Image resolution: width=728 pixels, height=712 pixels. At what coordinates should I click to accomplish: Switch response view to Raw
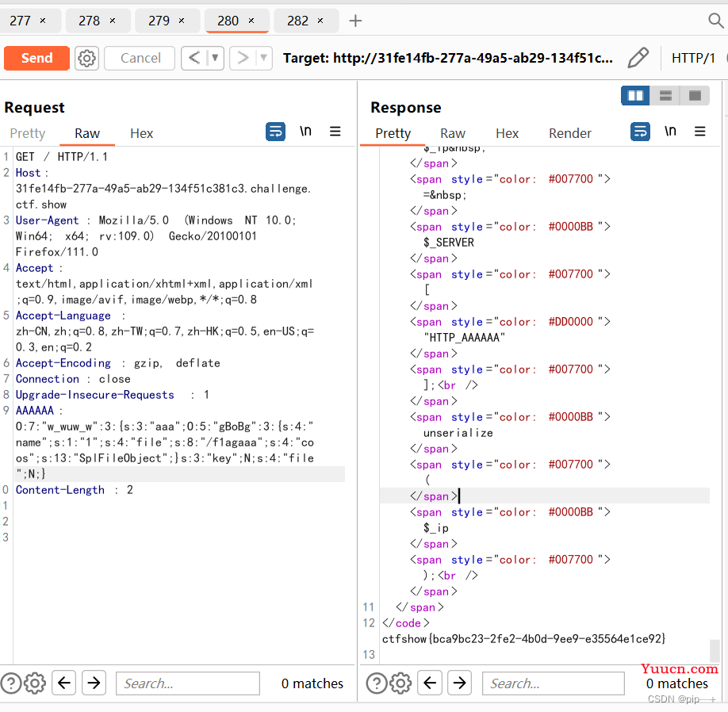coord(453,134)
